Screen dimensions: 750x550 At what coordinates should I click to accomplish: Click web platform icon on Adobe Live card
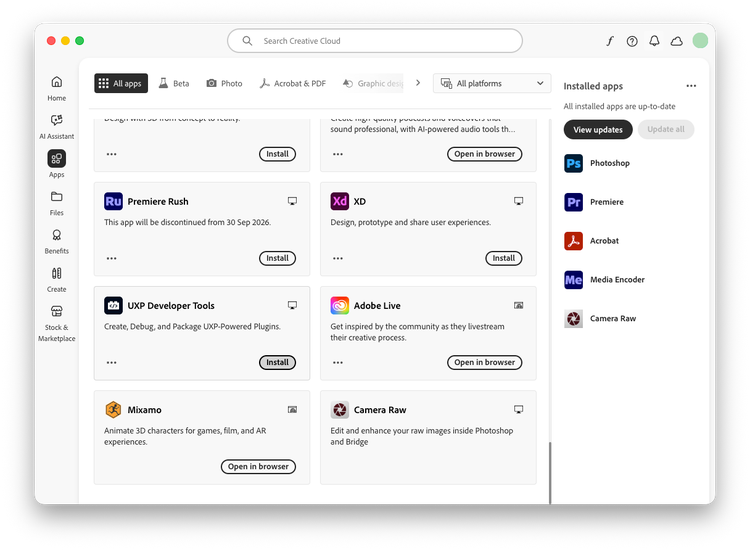[518, 305]
